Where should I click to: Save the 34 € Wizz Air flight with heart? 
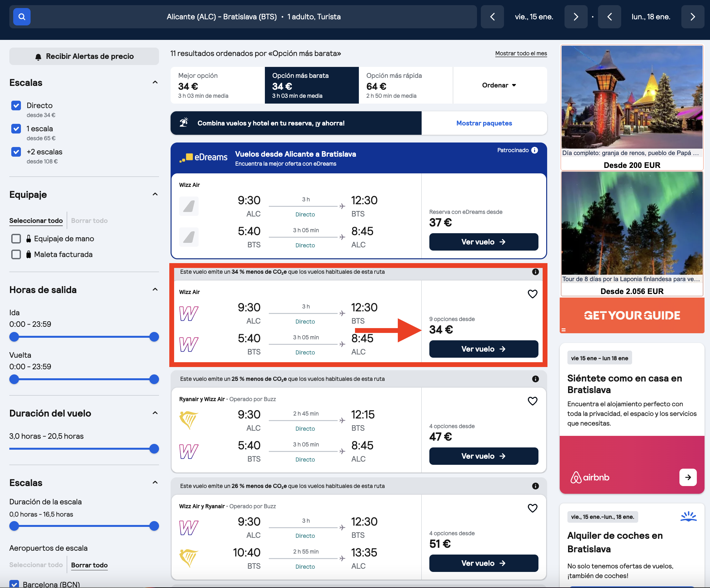coord(532,294)
